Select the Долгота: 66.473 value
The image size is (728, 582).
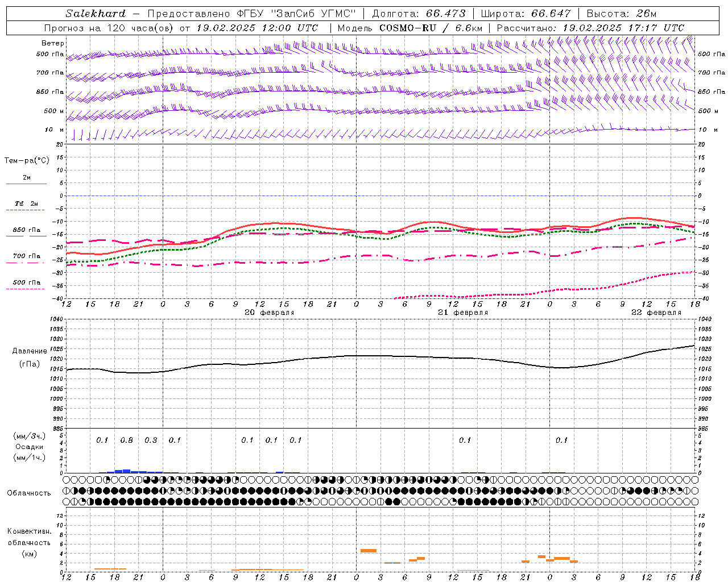(x=419, y=14)
